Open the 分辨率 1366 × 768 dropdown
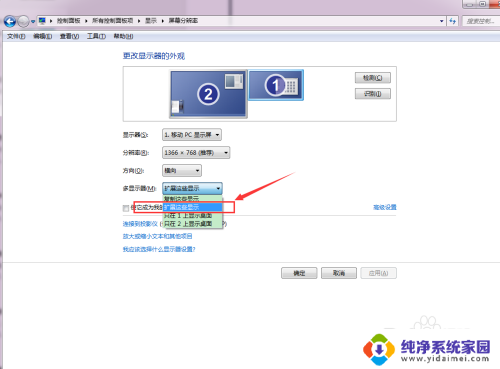Screen dimensions: 500x369 196,153
